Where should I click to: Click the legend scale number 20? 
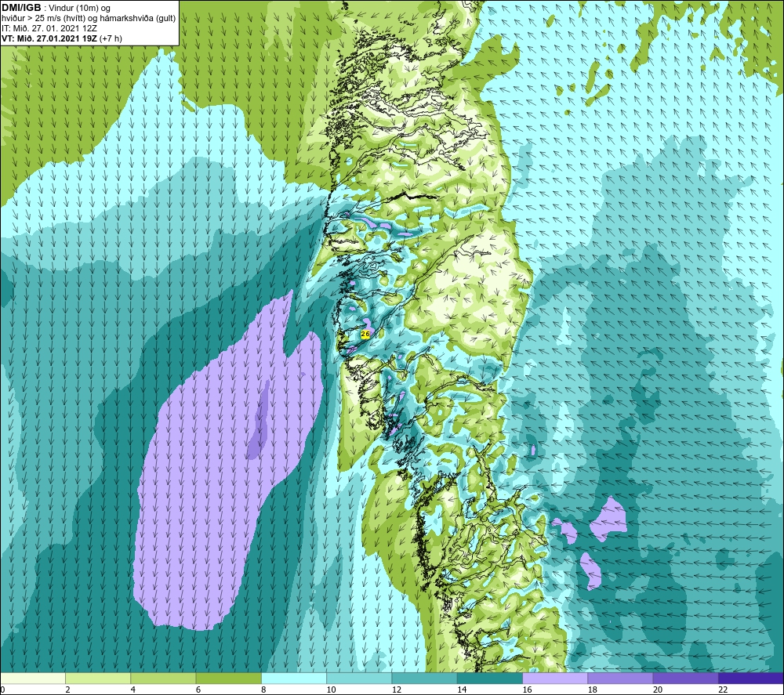[x=658, y=690]
